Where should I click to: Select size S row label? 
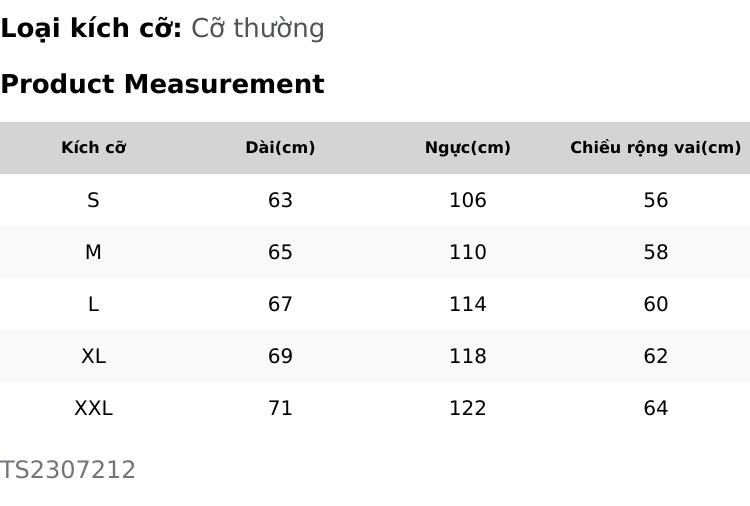click(93, 200)
